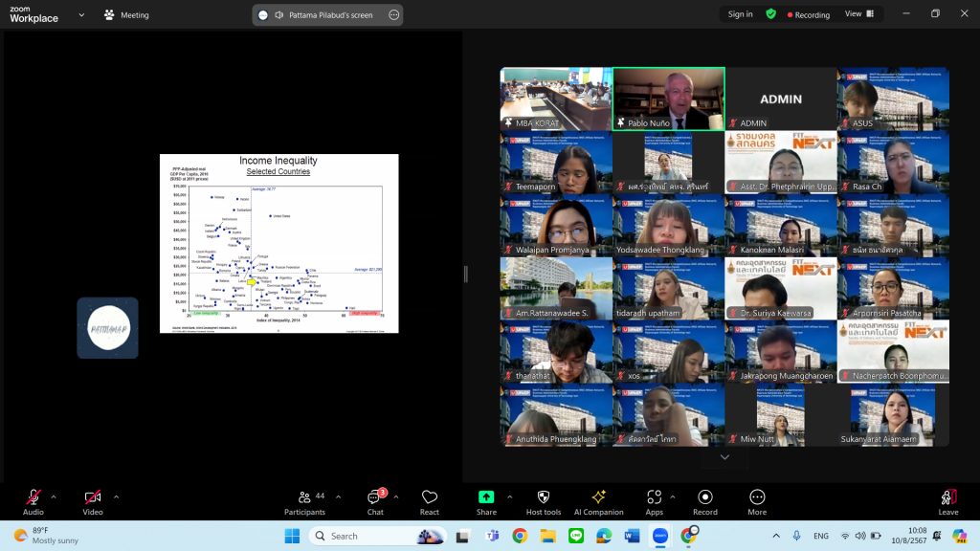Open the More options menu
980x551 pixels.
[757, 497]
